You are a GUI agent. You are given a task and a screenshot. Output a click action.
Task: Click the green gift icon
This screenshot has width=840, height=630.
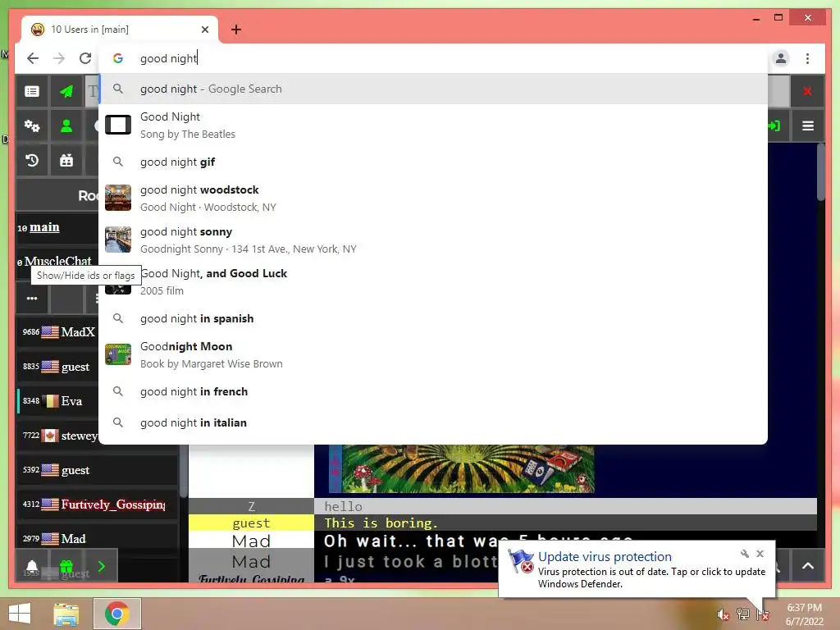[66, 566]
